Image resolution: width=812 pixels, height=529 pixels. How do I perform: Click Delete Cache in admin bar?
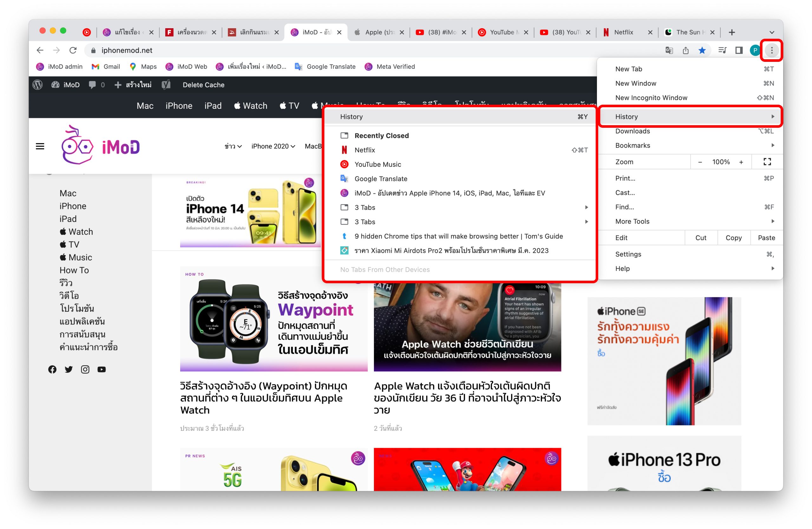click(x=203, y=85)
